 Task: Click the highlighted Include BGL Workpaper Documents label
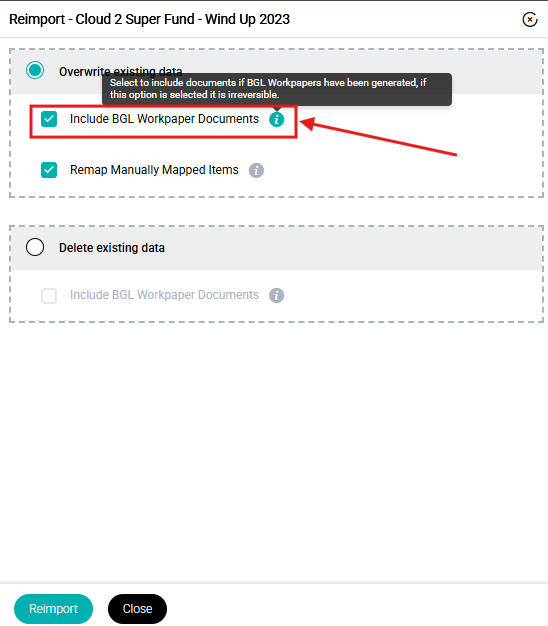click(164, 119)
